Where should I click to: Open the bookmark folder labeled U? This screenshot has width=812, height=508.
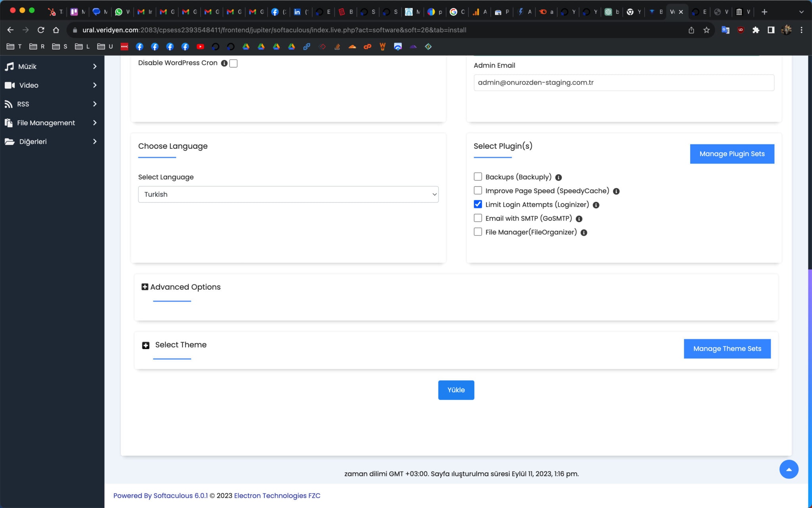pos(105,47)
